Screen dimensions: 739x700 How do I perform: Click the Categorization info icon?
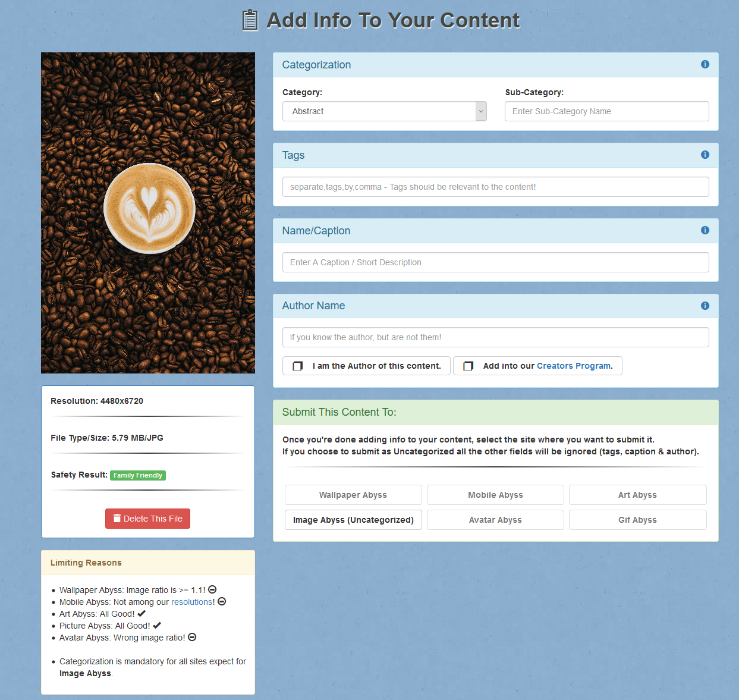(705, 64)
